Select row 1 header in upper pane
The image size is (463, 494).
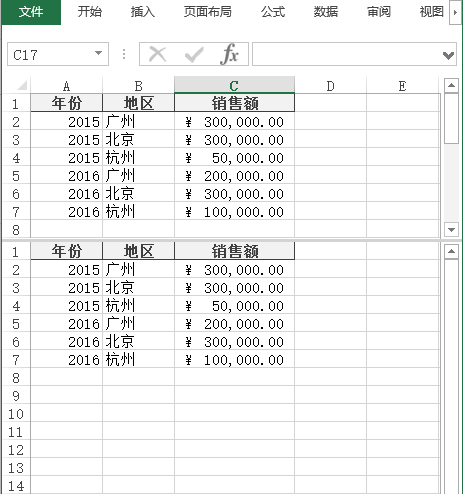[x=16, y=103]
